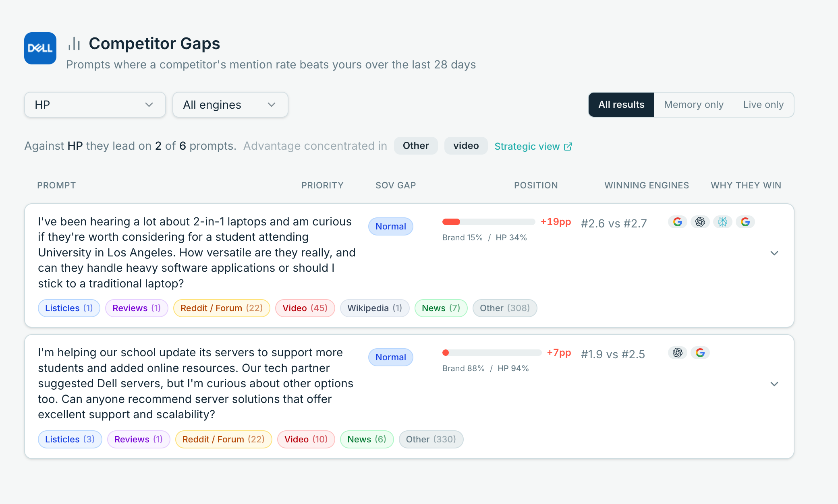The image size is (838, 504).
Task: Open the HP competitor dropdown
Action: pyautogui.click(x=95, y=105)
